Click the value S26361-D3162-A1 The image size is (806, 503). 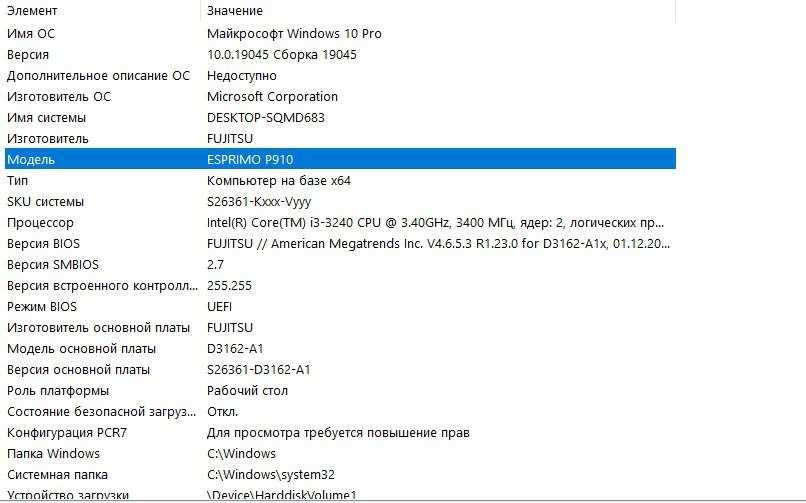pos(259,370)
